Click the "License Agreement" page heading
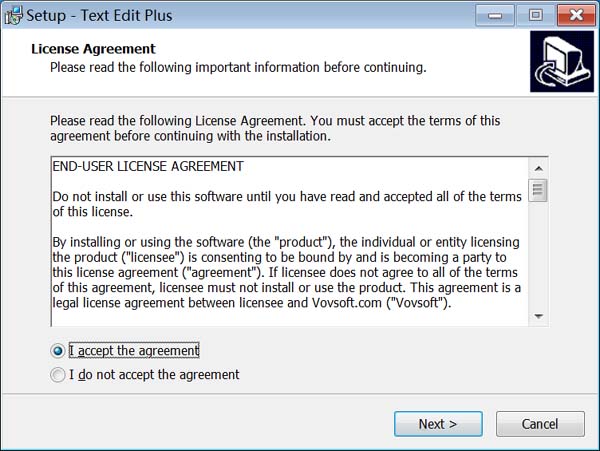 coord(94,48)
